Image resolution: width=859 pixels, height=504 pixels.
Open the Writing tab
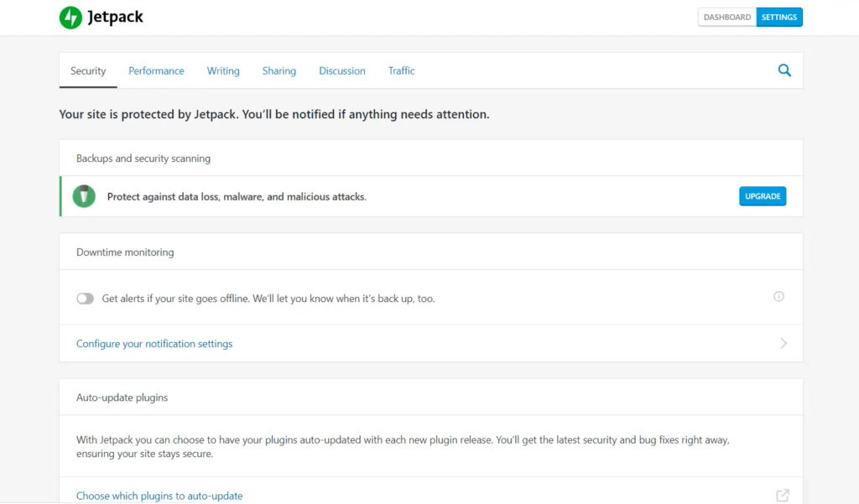(x=223, y=71)
